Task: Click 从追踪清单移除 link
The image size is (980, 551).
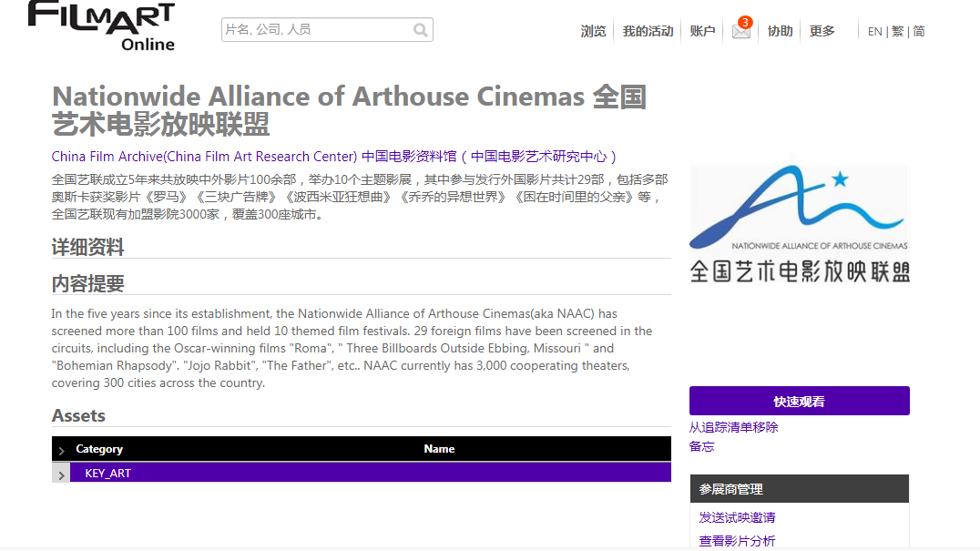Action: (x=733, y=427)
